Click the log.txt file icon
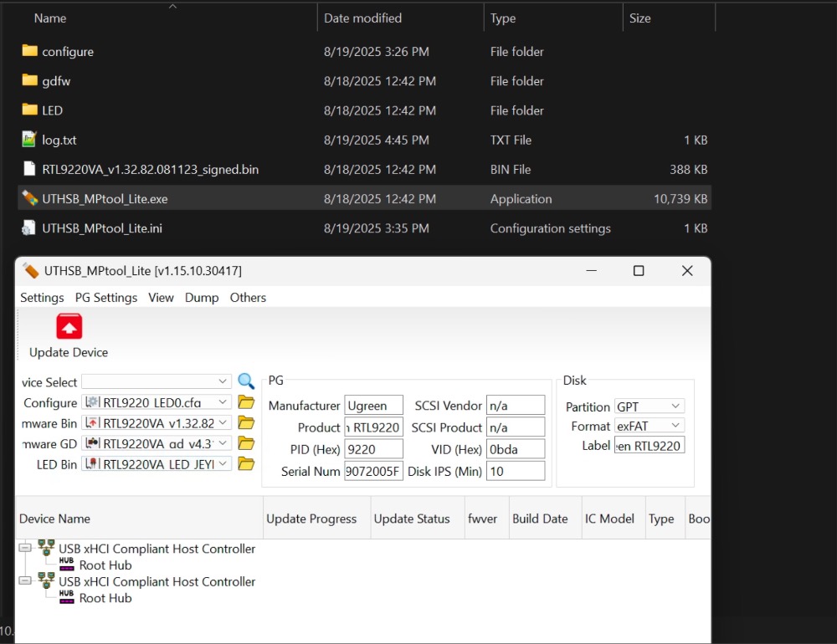Screen dimensions: 837x644 point(28,140)
